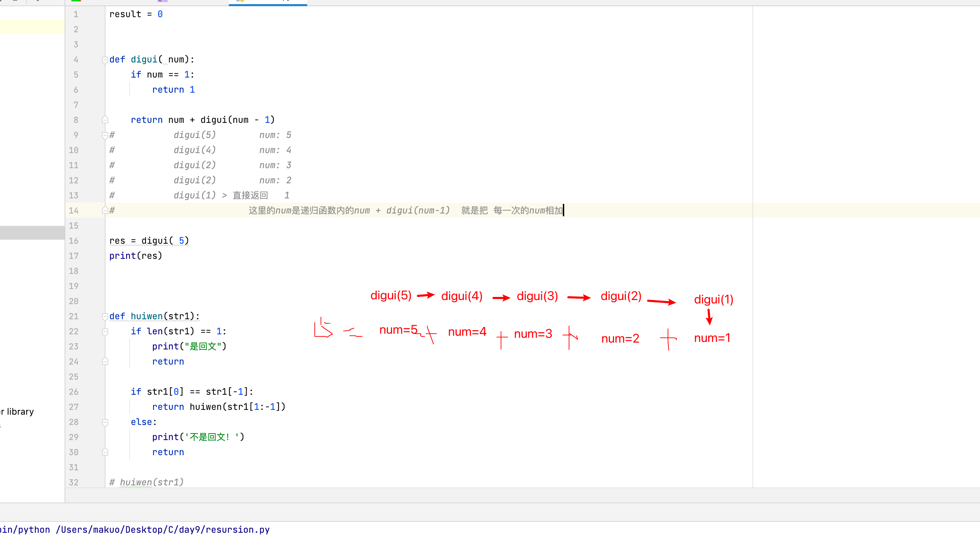Click fold marker on the else line
The image size is (980, 541).
click(x=105, y=422)
